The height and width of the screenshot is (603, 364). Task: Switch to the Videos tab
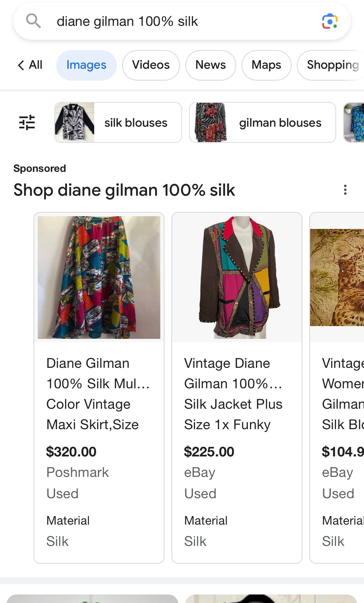pyautogui.click(x=151, y=65)
